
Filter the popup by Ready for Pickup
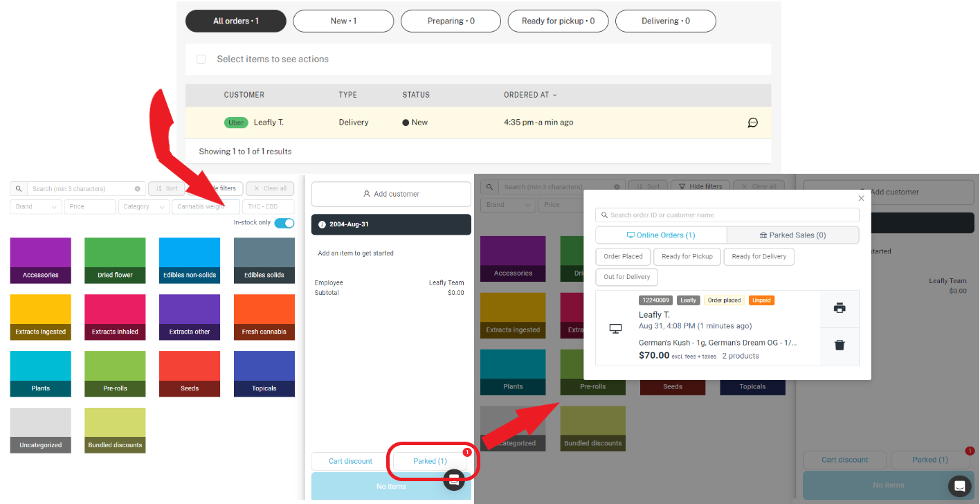(687, 256)
